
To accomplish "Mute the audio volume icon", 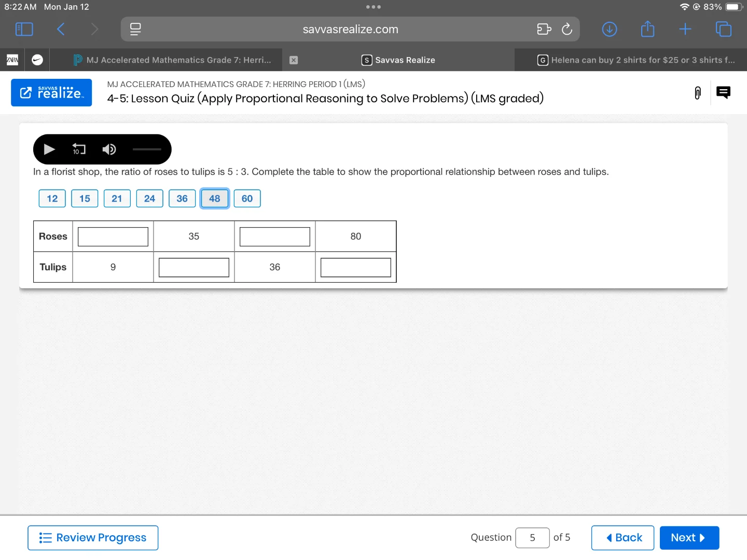I will 109,149.
